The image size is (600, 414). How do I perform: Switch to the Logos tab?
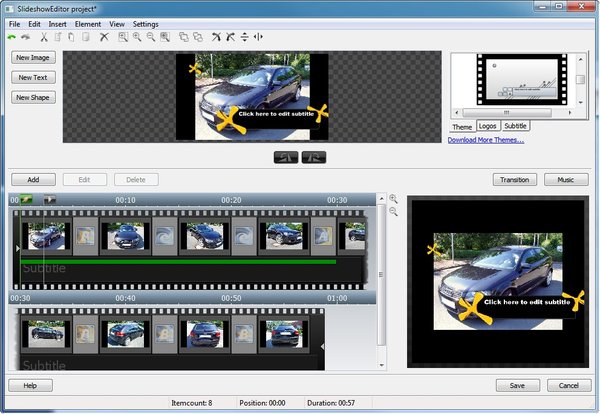[x=488, y=127]
